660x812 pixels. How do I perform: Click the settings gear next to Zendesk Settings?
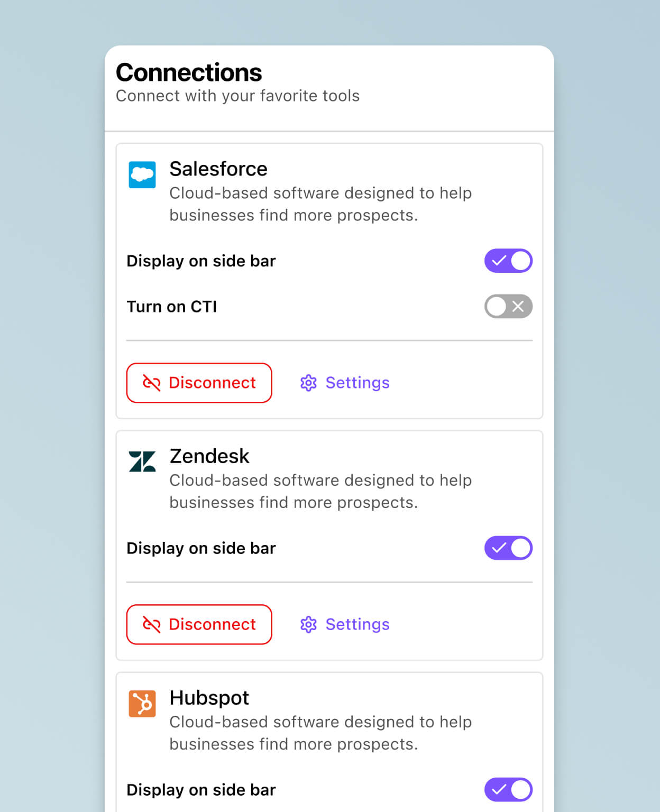click(308, 624)
